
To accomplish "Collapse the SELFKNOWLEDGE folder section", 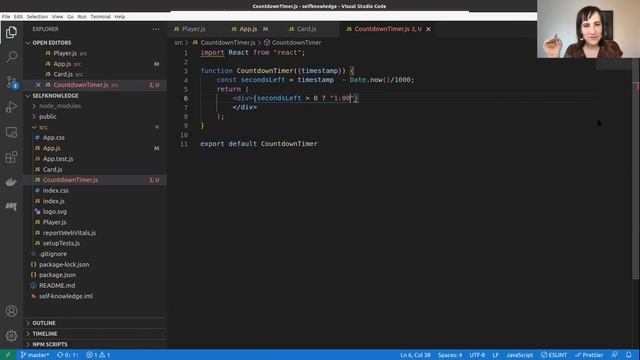I will (95, 96).
